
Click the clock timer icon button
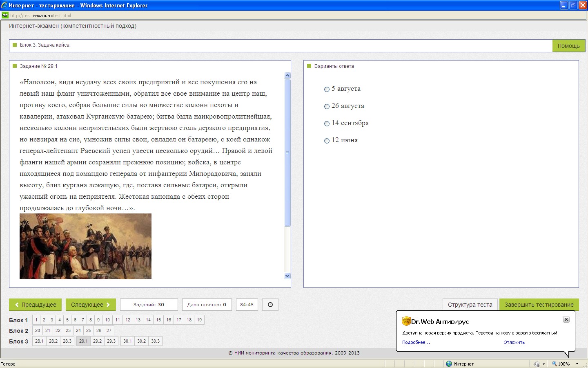point(270,305)
